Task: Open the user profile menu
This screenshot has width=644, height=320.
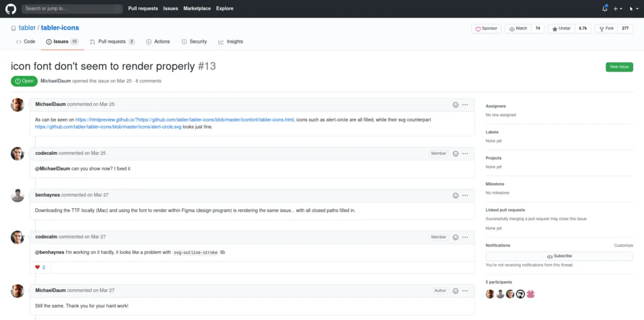Action: (634, 9)
